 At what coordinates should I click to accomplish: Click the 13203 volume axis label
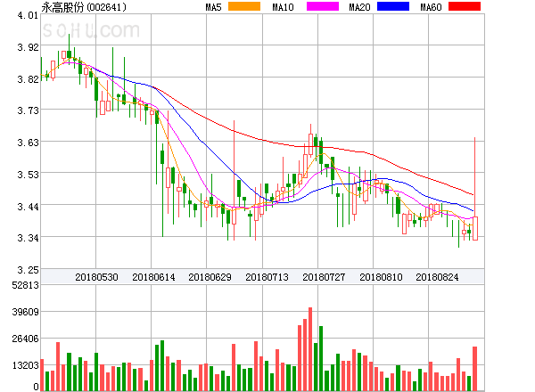(25, 366)
